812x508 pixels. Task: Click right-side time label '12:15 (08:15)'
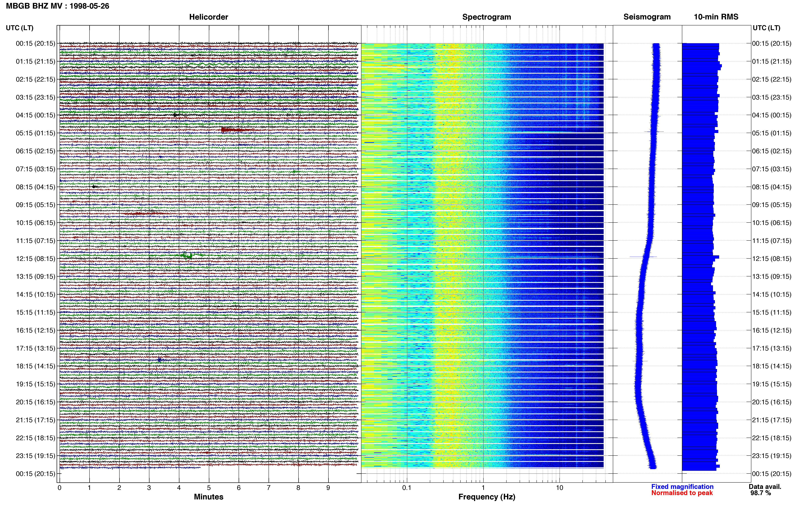pyautogui.click(x=772, y=259)
